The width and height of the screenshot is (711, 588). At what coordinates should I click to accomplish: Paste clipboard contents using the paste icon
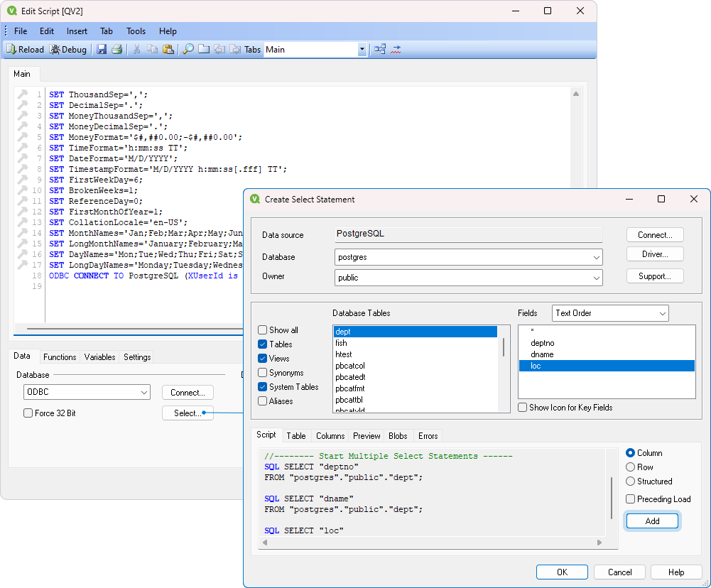[169, 49]
